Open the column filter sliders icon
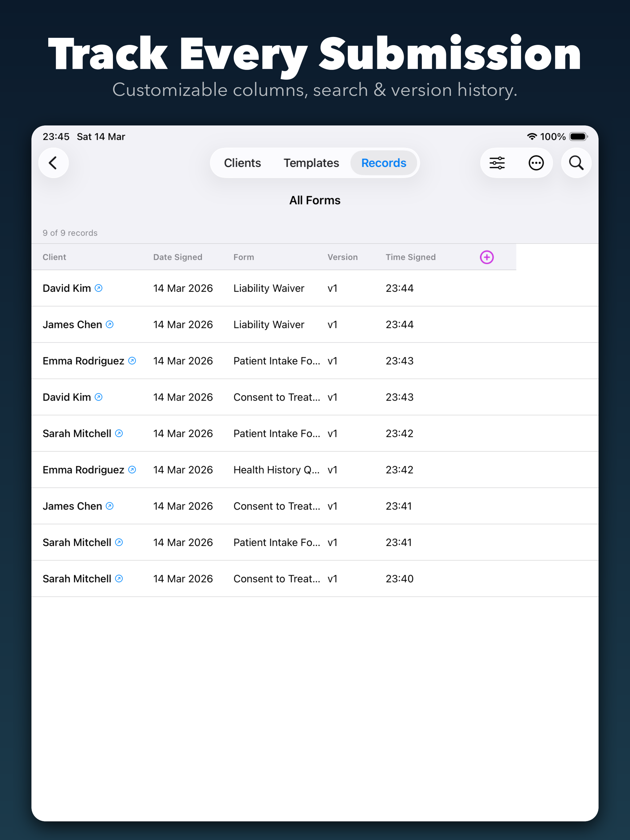This screenshot has width=630, height=840. pyautogui.click(x=497, y=163)
